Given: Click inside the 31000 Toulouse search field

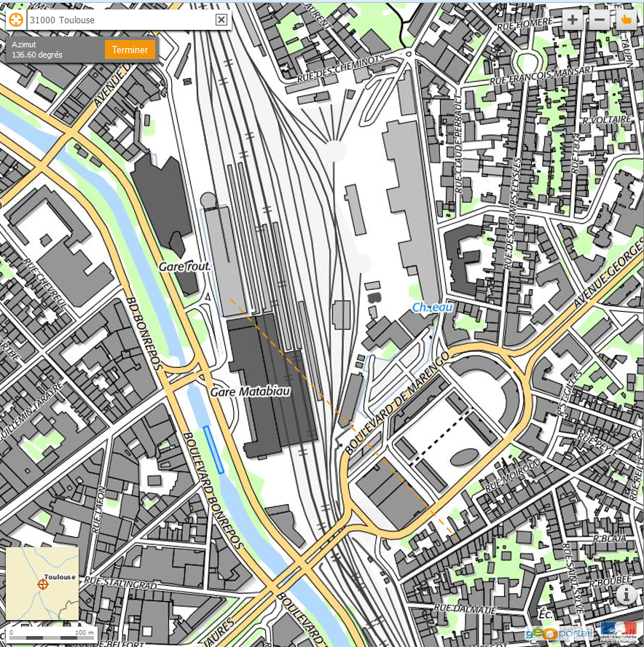Looking at the screenshot, I should point(117,20).
